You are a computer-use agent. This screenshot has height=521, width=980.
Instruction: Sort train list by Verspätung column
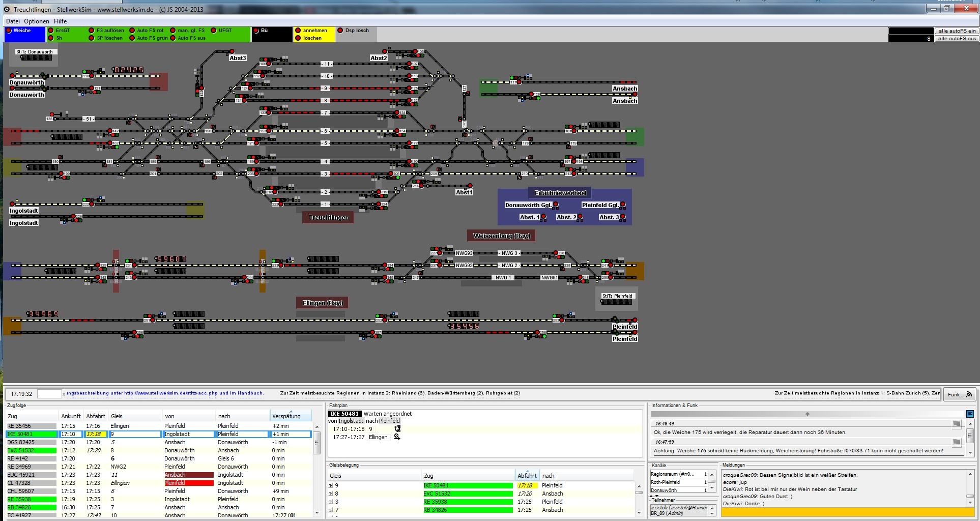(286, 416)
